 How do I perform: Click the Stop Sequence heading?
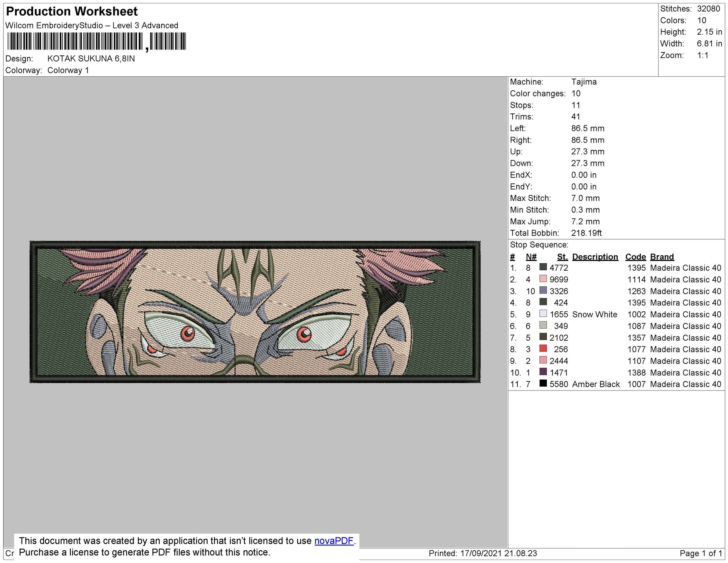coord(539,245)
